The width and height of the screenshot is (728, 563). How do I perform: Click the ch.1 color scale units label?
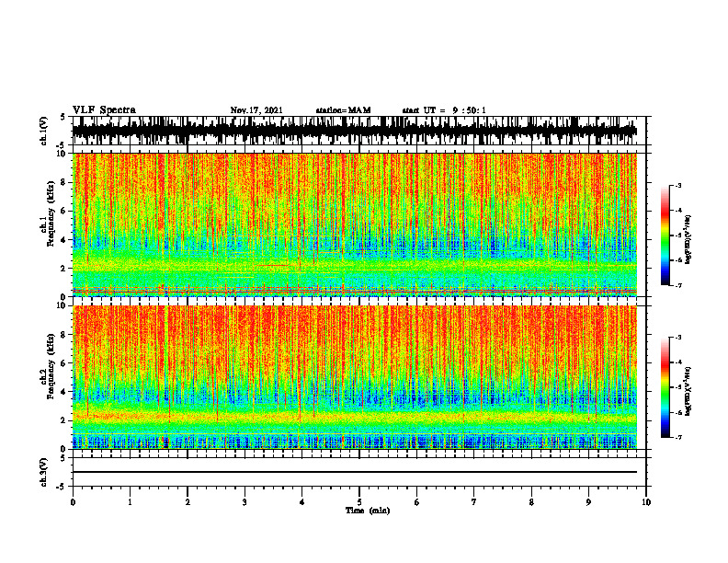[x=688, y=240]
